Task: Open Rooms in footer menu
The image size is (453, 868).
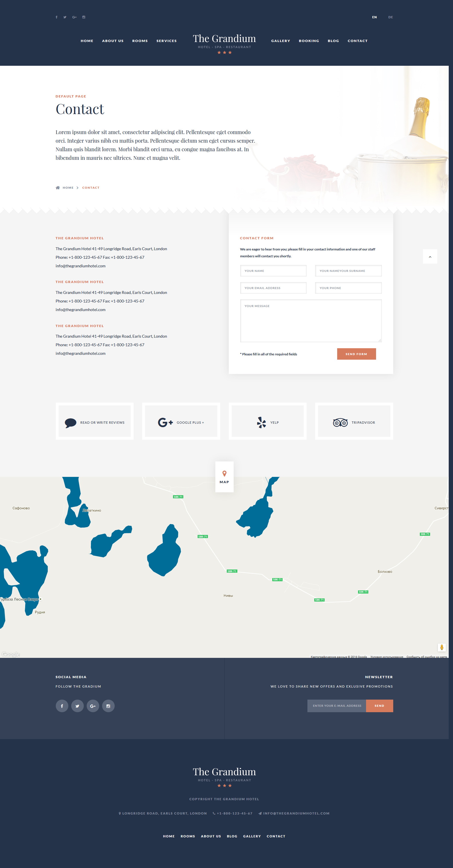Action: 188,836
